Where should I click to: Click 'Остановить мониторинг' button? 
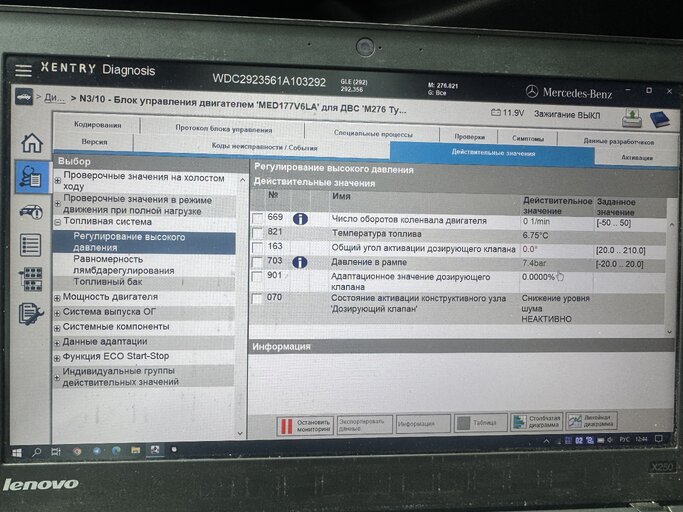[x=305, y=426]
